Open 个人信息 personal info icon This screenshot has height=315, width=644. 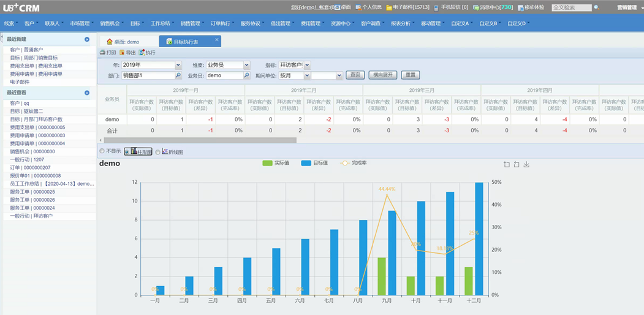point(358,7)
